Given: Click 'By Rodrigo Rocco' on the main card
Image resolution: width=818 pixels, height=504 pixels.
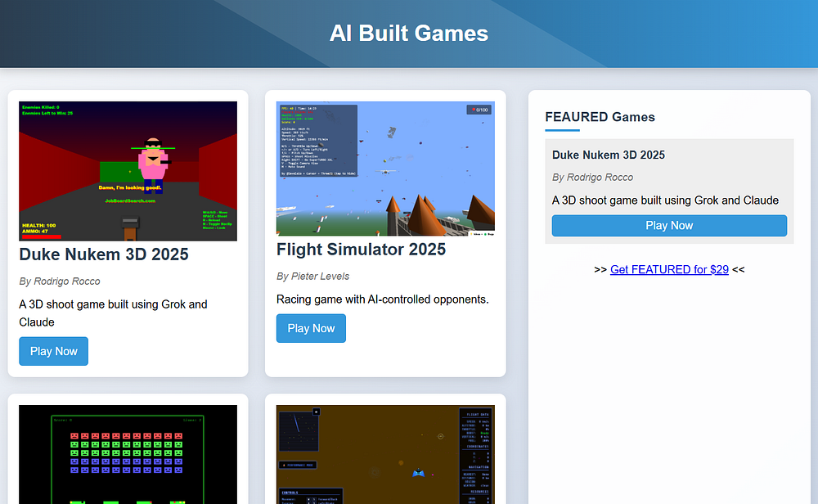Looking at the screenshot, I should tap(60, 281).
